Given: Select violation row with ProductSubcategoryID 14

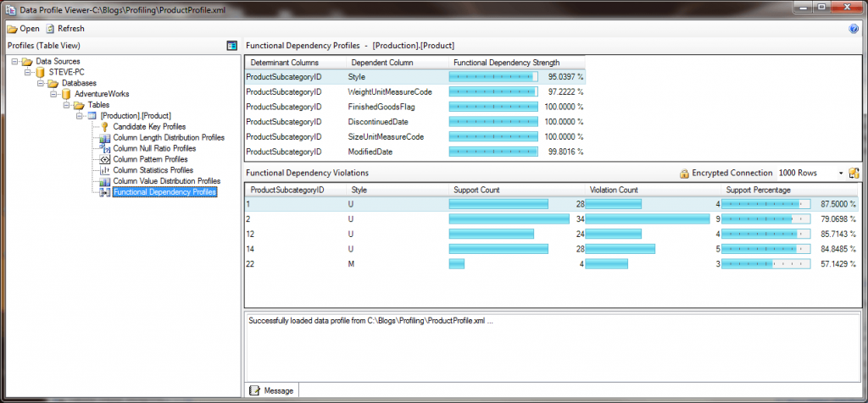Looking at the screenshot, I should pyautogui.click(x=552, y=249).
